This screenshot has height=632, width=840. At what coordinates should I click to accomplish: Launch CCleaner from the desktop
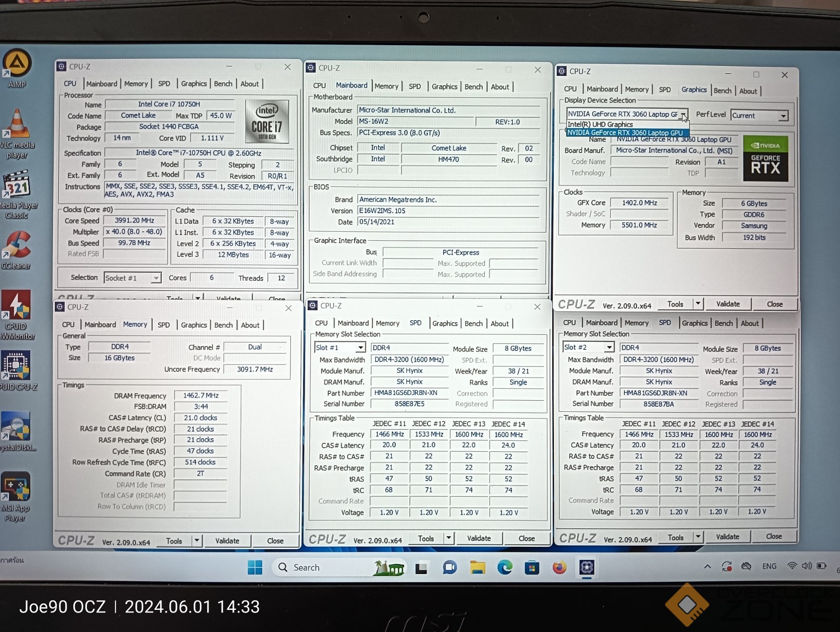(x=16, y=250)
